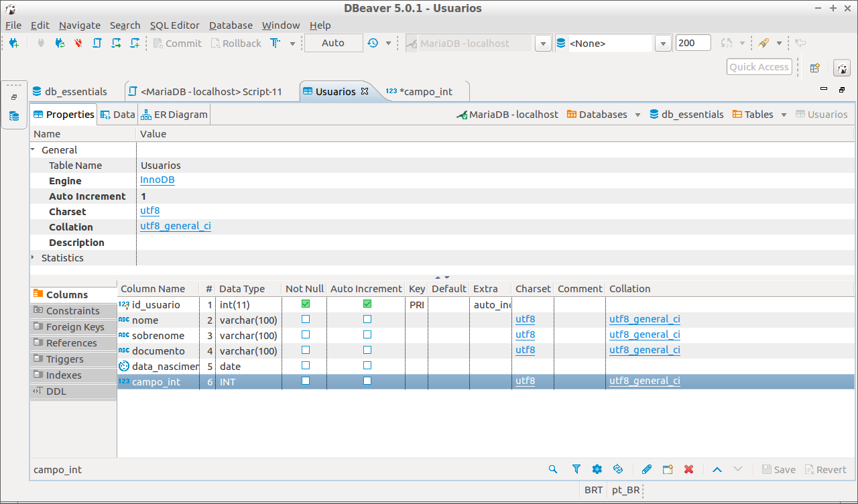Click the InnoDB engine link

coord(158,180)
